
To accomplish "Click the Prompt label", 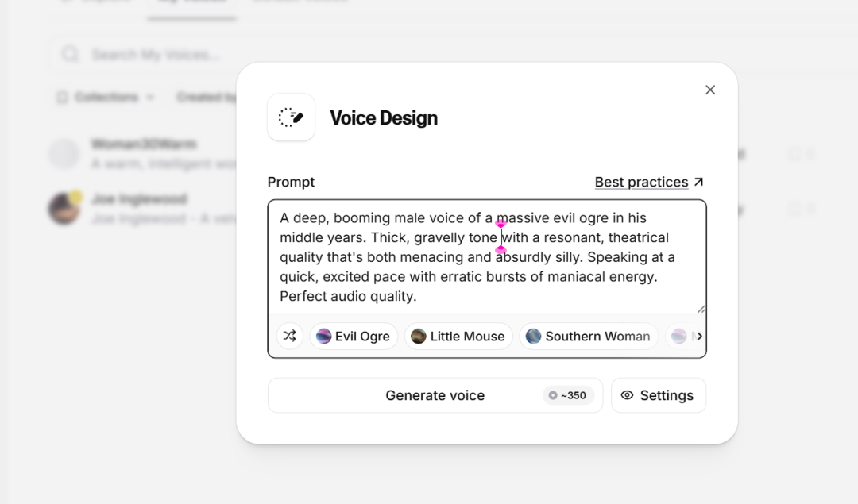I will click(x=291, y=182).
